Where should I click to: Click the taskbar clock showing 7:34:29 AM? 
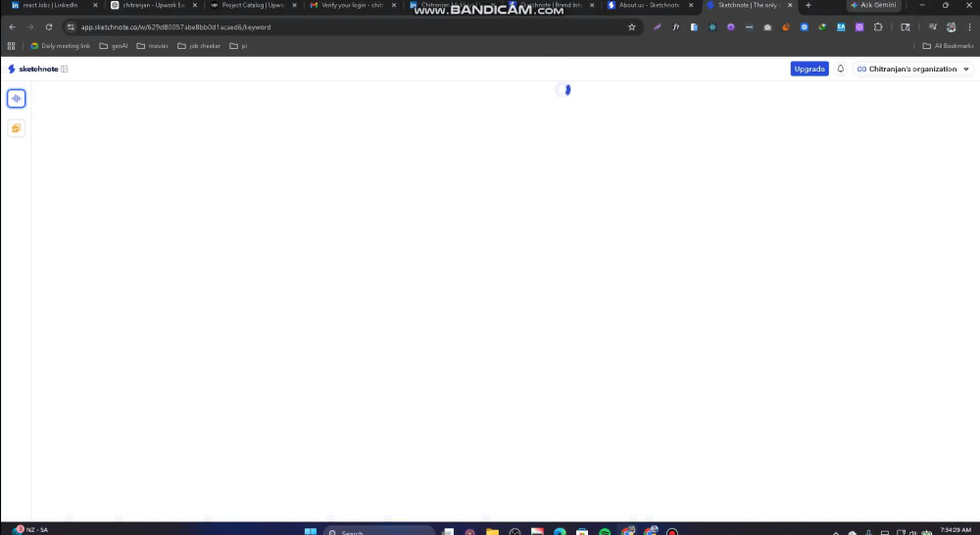point(955,530)
